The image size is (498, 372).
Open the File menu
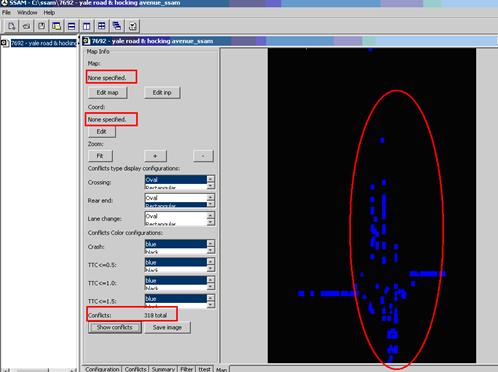[7, 13]
